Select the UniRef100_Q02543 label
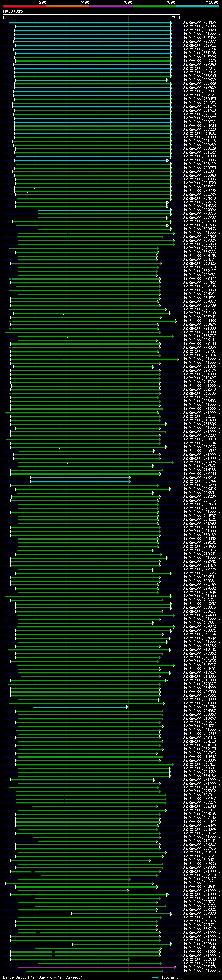The image size is (222, 980). pos(199,390)
